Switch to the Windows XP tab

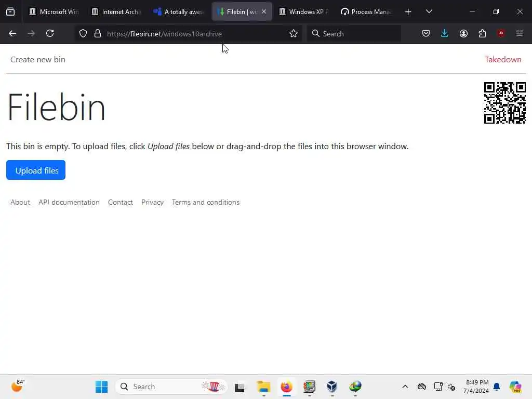pos(303,12)
